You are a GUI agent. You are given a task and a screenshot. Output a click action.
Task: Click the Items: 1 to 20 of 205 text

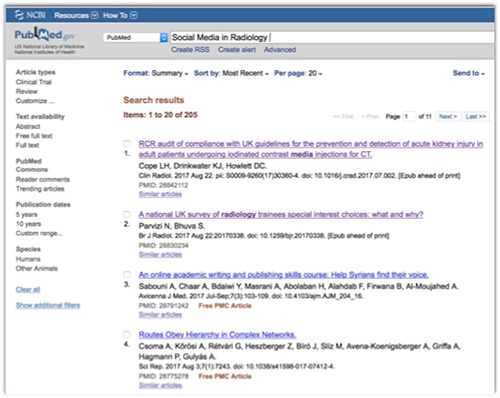[x=160, y=115]
